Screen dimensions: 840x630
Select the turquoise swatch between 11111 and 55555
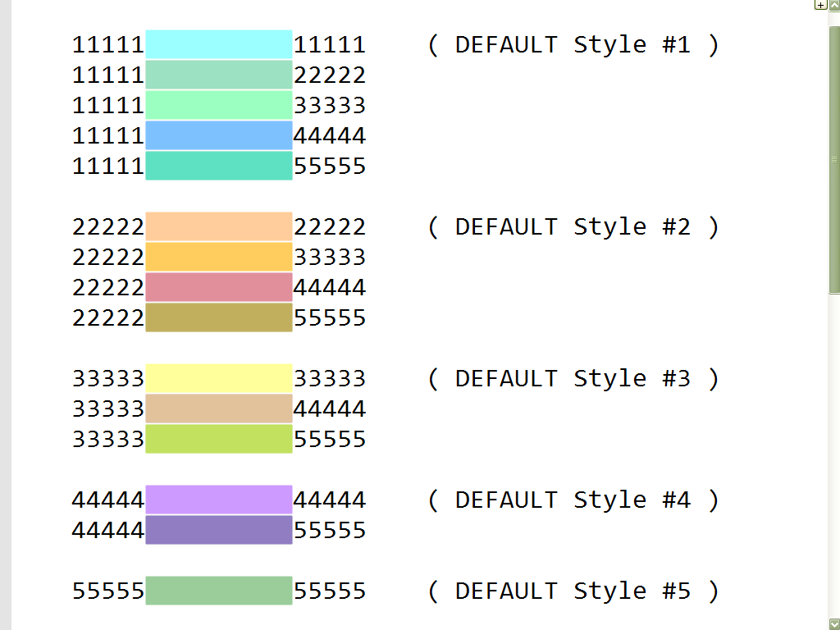[219, 166]
